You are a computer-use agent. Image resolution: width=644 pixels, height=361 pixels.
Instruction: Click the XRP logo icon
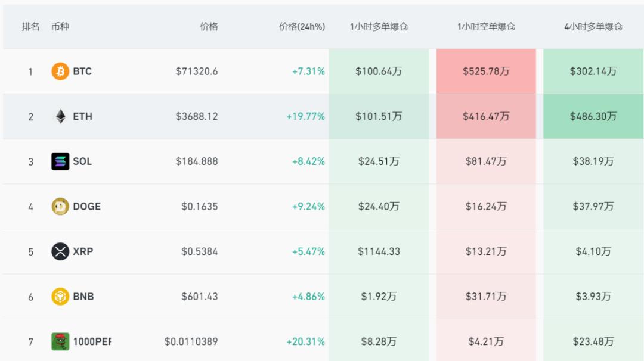pyautogui.click(x=60, y=251)
